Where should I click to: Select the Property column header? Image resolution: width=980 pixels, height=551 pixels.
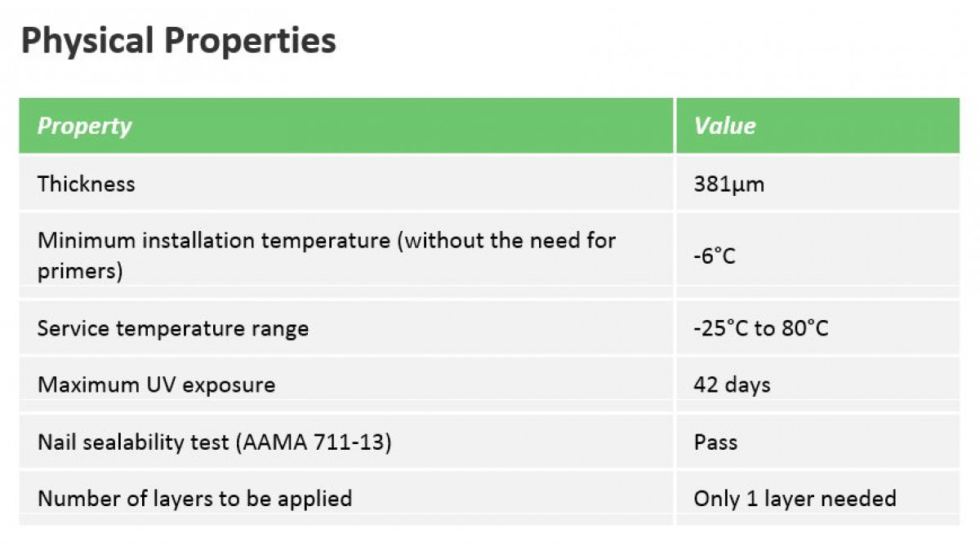[x=84, y=126]
